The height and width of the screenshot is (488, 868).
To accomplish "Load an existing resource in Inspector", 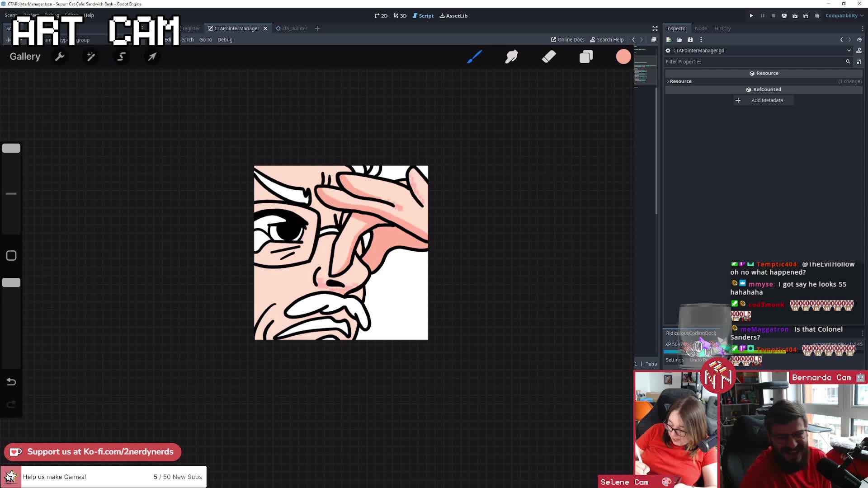I will coord(679,40).
